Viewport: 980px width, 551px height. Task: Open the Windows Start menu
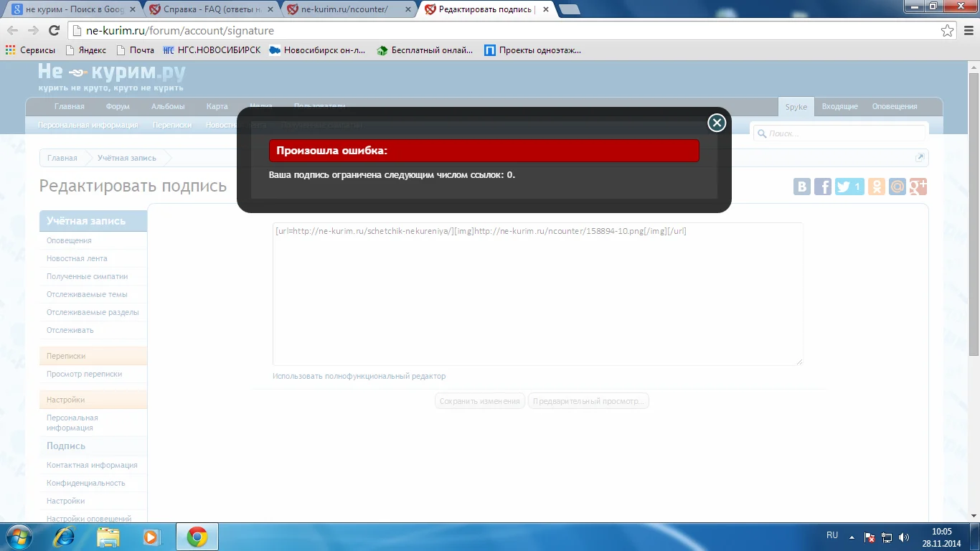click(x=18, y=537)
